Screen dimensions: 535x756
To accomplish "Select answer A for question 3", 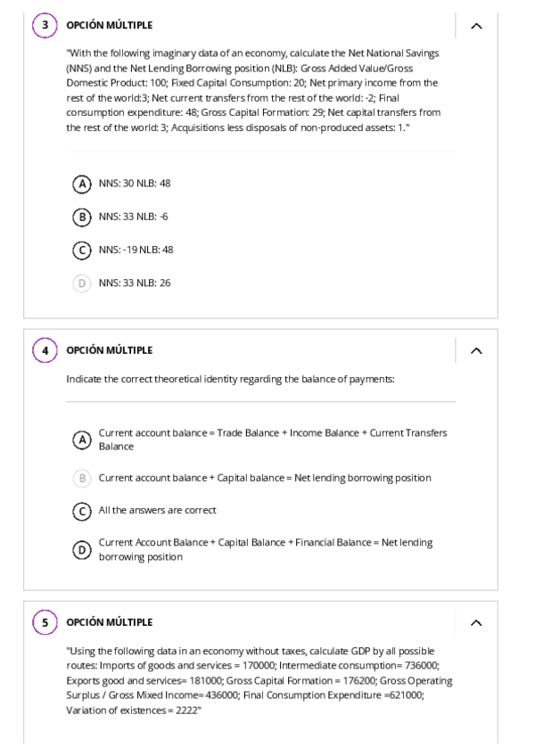I will 82,184.
